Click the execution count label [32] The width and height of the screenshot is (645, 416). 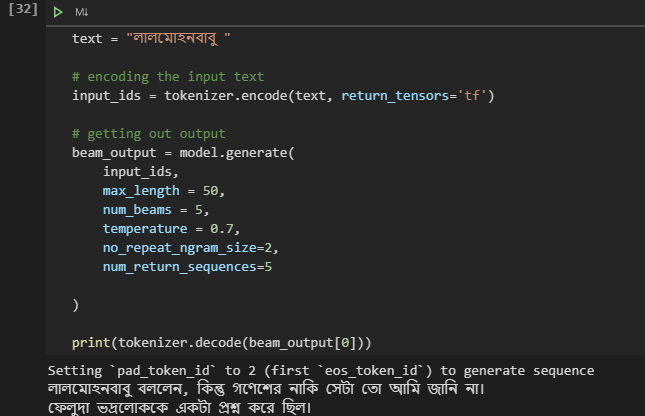(23, 9)
